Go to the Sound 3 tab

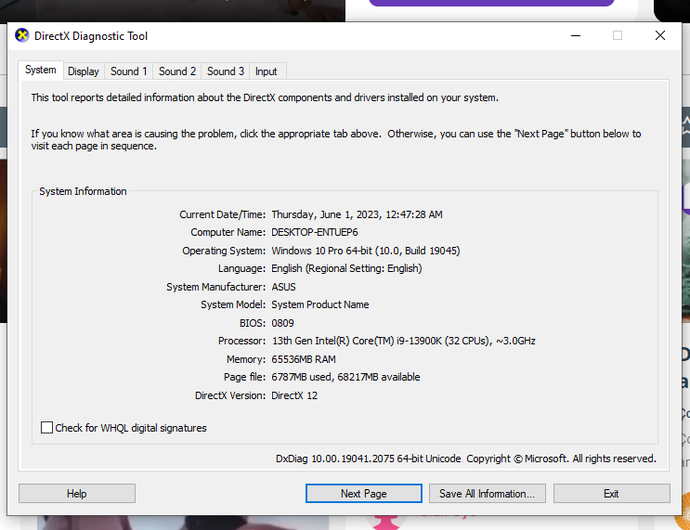click(225, 71)
